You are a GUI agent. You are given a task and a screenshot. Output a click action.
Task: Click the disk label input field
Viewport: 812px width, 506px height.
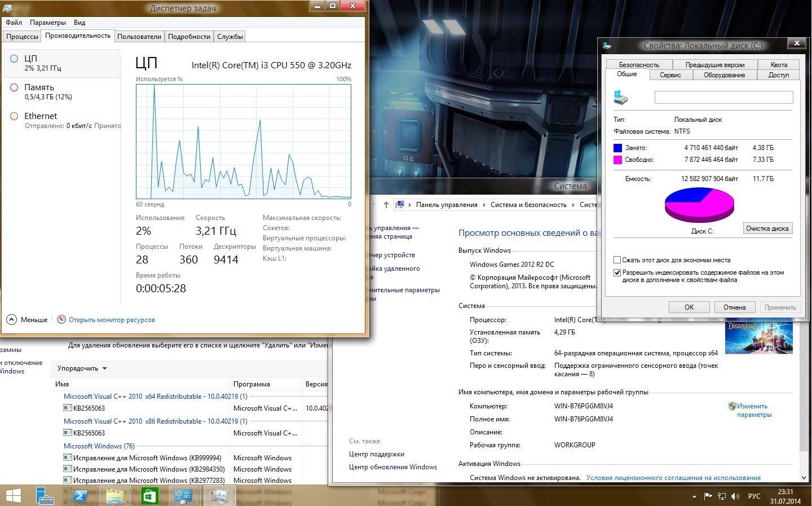pyautogui.click(x=723, y=97)
